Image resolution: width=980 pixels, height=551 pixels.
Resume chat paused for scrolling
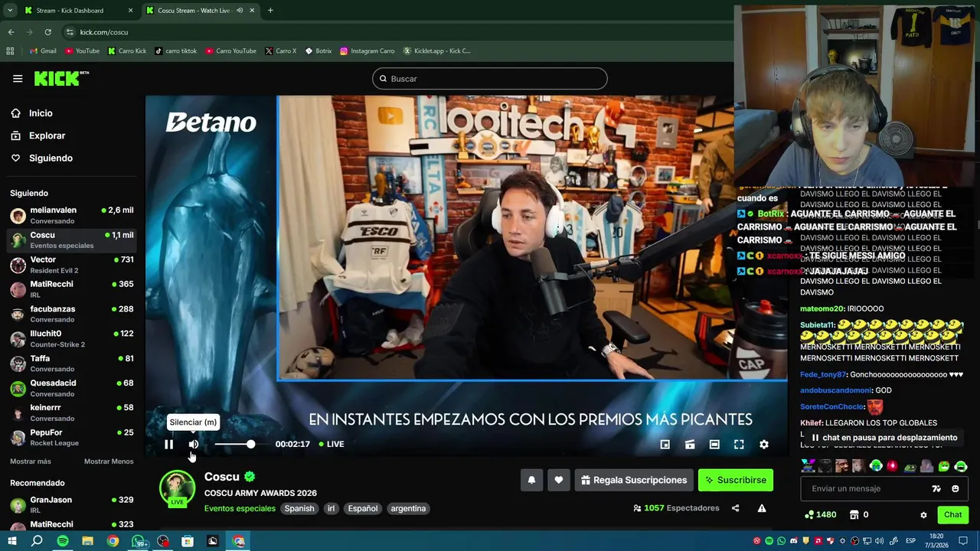(884, 438)
